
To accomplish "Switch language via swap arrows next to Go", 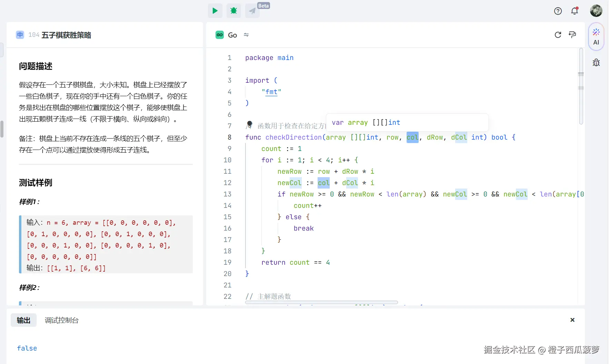I will coord(246,35).
